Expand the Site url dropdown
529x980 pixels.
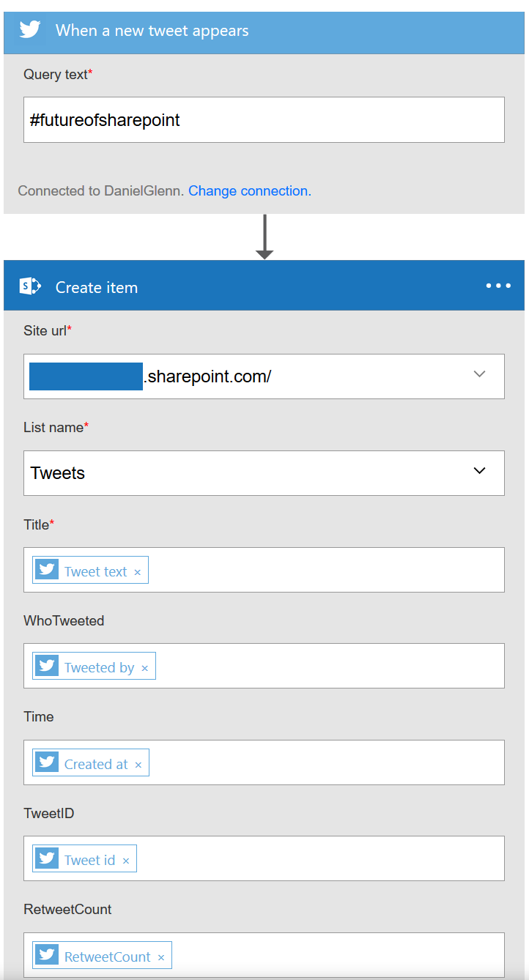pos(479,374)
